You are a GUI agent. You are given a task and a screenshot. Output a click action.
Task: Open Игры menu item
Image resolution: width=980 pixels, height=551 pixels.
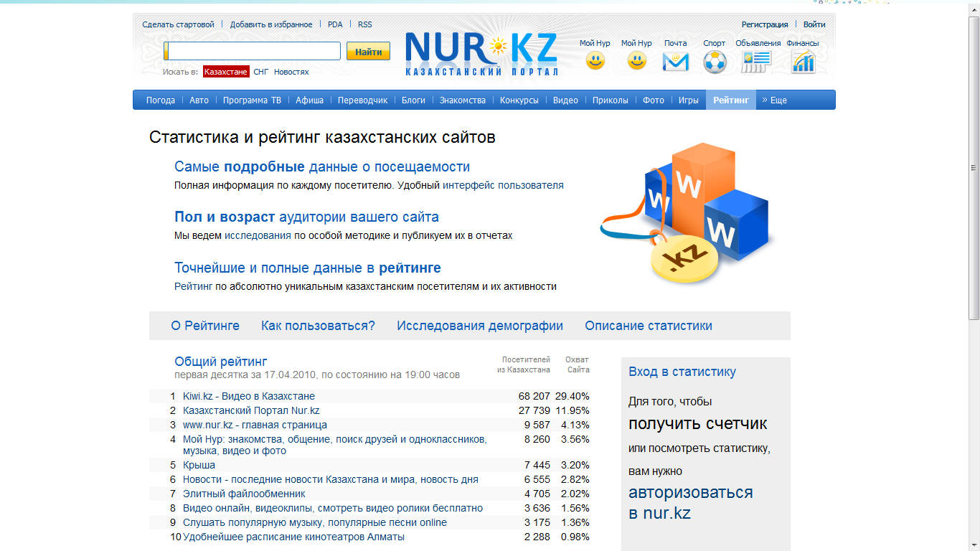click(689, 100)
